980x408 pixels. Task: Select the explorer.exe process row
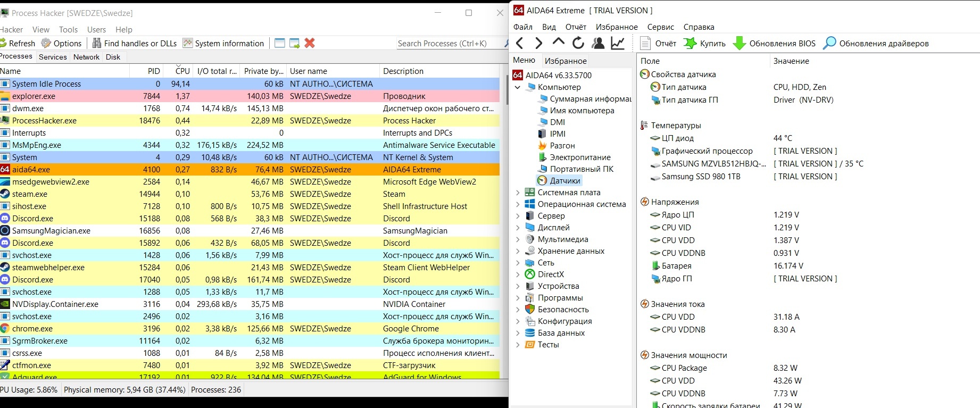click(250, 96)
